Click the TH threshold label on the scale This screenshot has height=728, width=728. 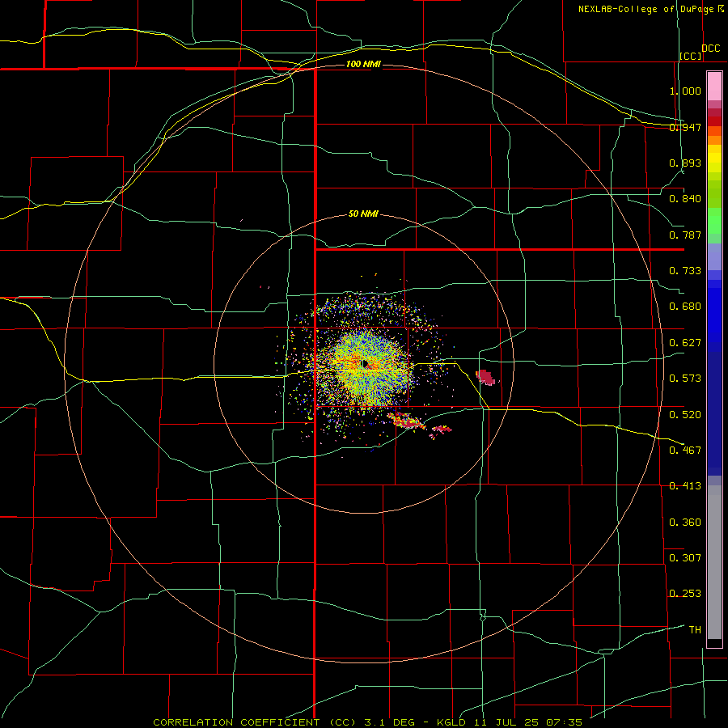695,629
